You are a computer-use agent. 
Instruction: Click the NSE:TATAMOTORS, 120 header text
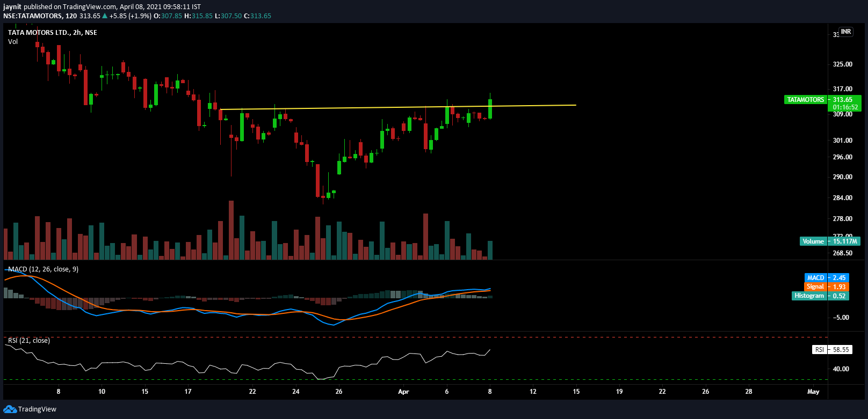[x=40, y=16]
